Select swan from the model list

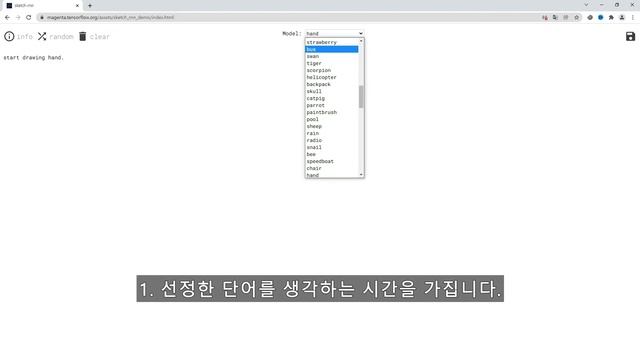[332, 56]
